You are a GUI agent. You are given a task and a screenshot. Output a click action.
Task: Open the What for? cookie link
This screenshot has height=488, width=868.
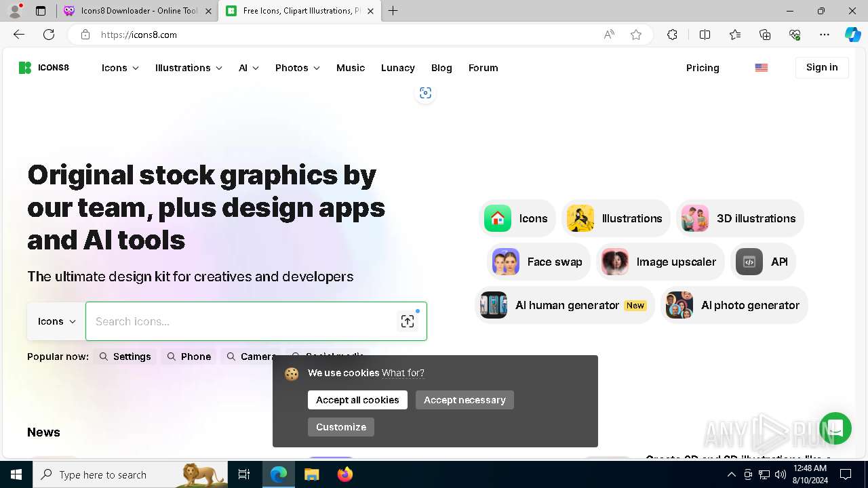[403, 373]
